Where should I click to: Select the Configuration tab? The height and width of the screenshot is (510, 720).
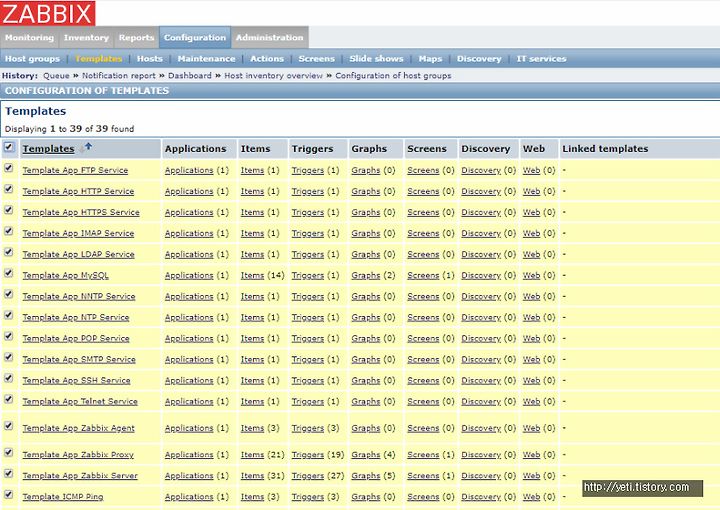195,38
